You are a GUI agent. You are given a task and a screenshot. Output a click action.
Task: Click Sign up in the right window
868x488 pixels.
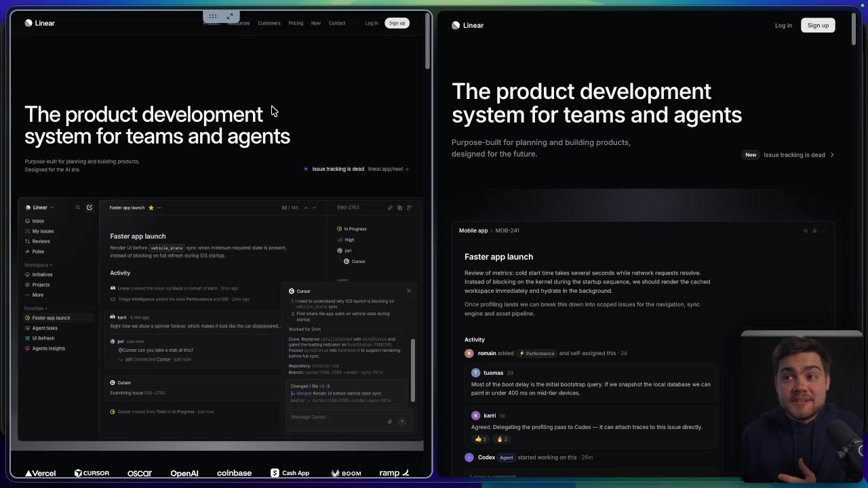818,25
